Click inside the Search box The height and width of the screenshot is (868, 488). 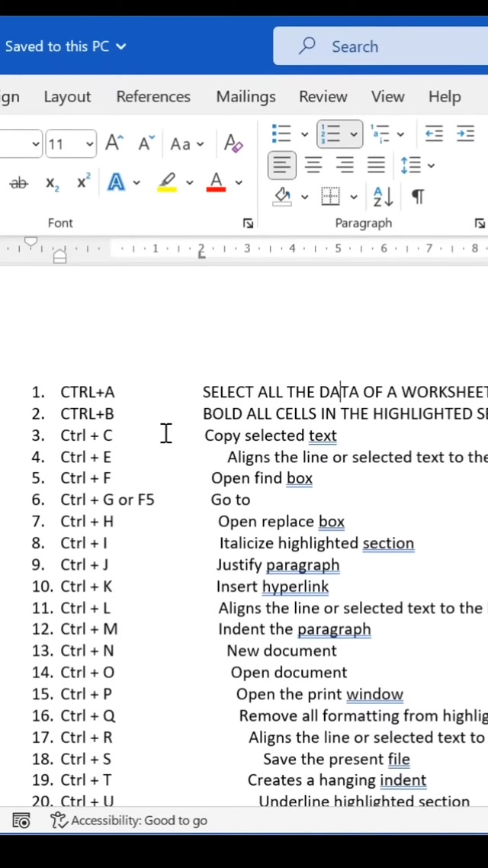coord(381,47)
